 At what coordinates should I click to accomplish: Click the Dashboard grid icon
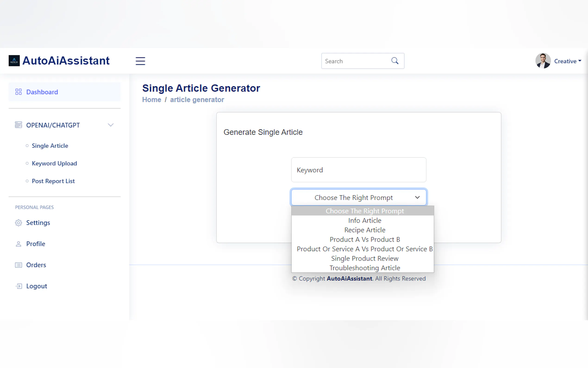click(19, 92)
